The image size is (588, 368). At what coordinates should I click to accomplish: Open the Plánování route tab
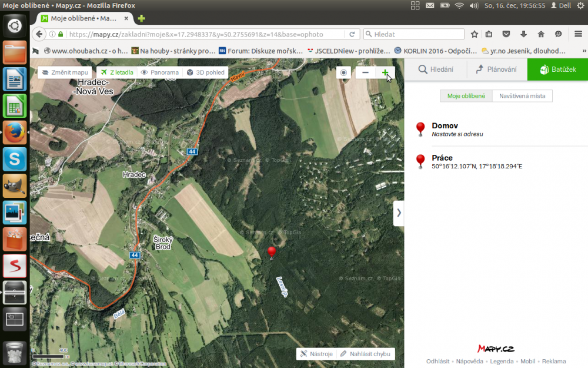point(497,69)
